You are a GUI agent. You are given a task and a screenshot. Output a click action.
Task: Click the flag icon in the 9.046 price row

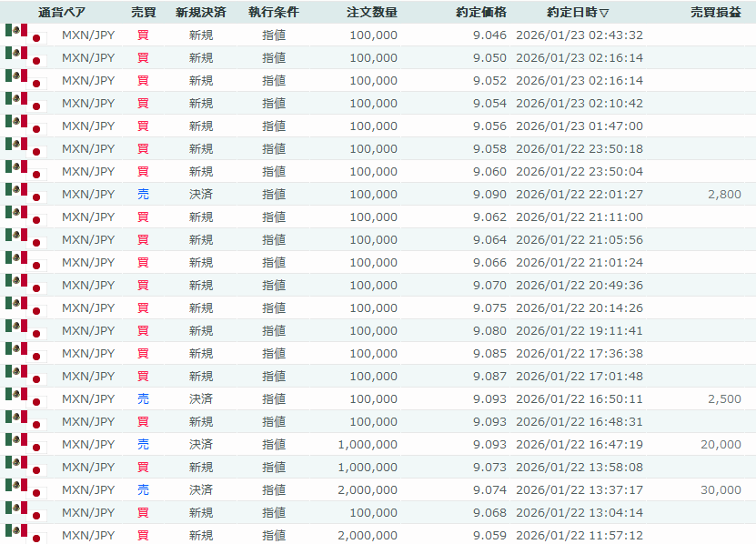25,35
